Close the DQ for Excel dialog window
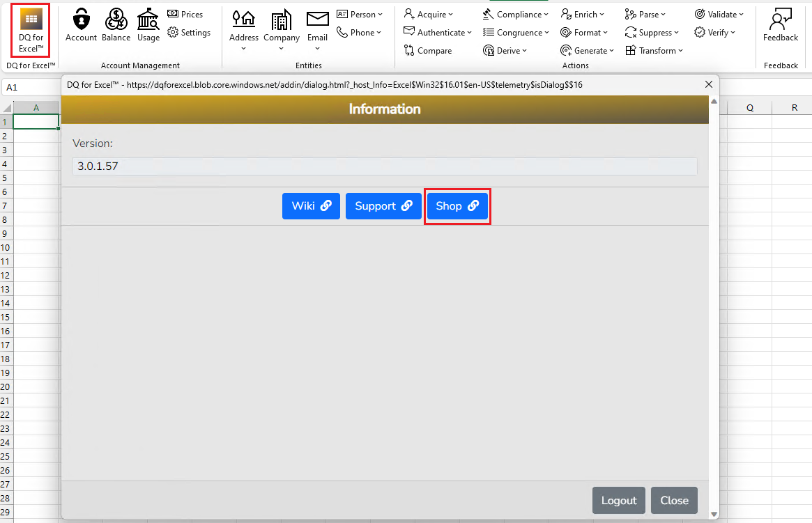Image resolution: width=812 pixels, height=523 pixels. [709, 84]
